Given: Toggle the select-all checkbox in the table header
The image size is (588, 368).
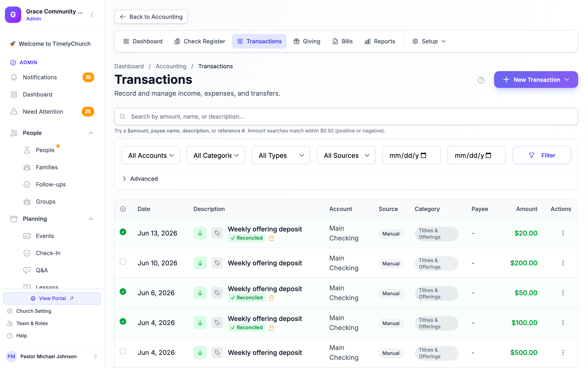Looking at the screenshot, I should pyautogui.click(x=123, y=209).
